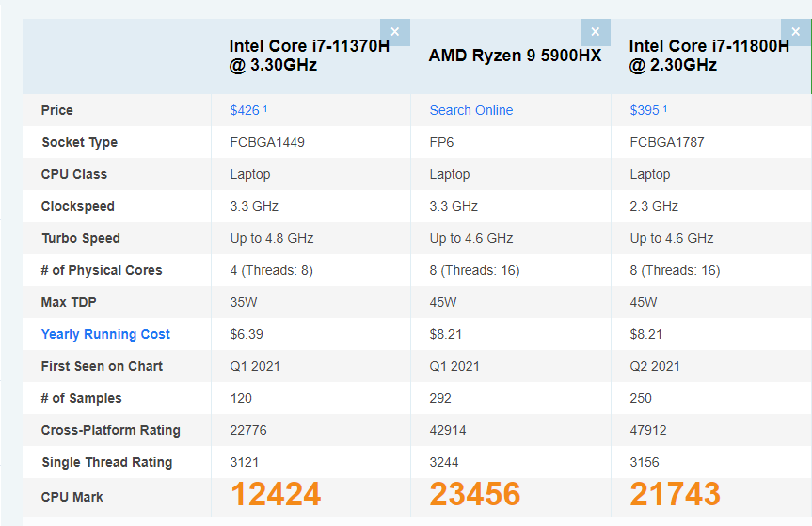Click the 3121 single thread rating
812x526 pixels.
(x=245, y=462)
